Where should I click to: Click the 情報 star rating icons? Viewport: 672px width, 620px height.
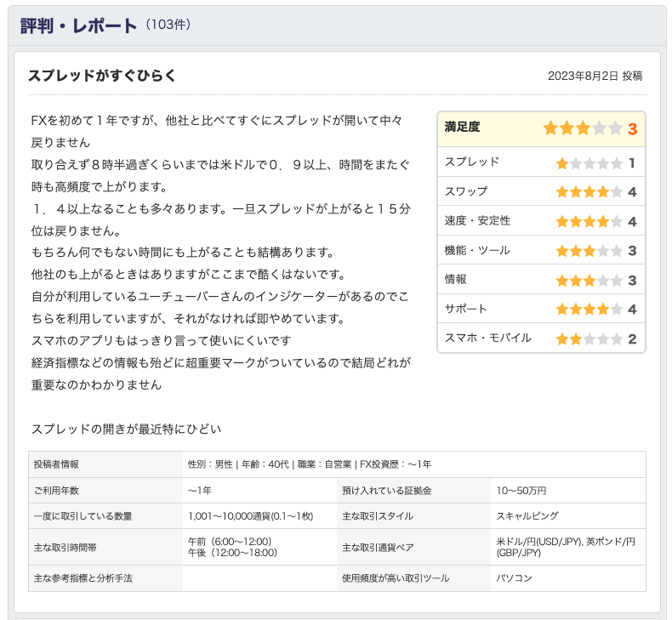click(589, 281)
